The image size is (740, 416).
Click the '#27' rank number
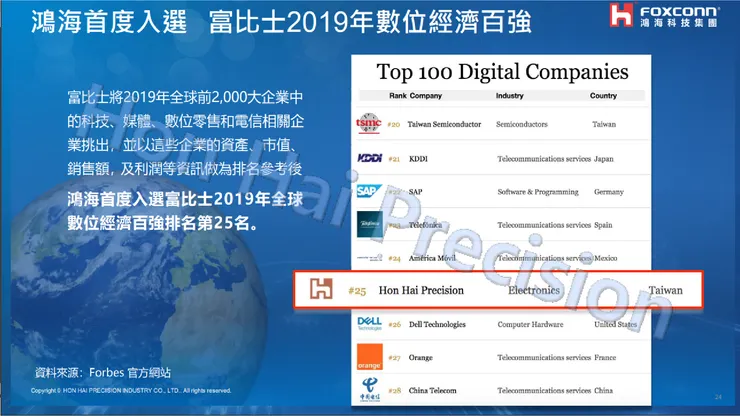pyautogui.click(x=395, y=358)
